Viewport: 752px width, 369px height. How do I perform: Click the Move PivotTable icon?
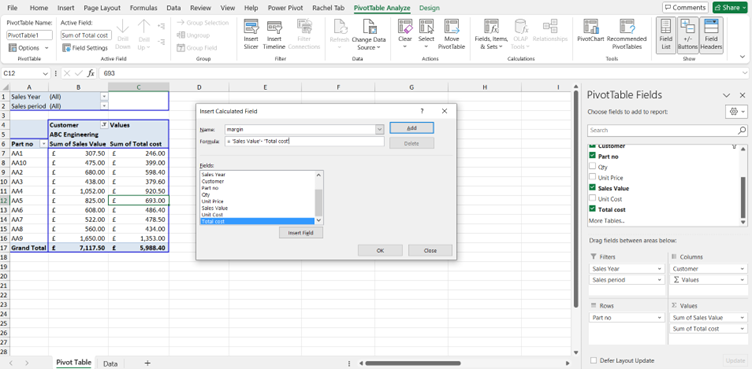coord(451,35)
